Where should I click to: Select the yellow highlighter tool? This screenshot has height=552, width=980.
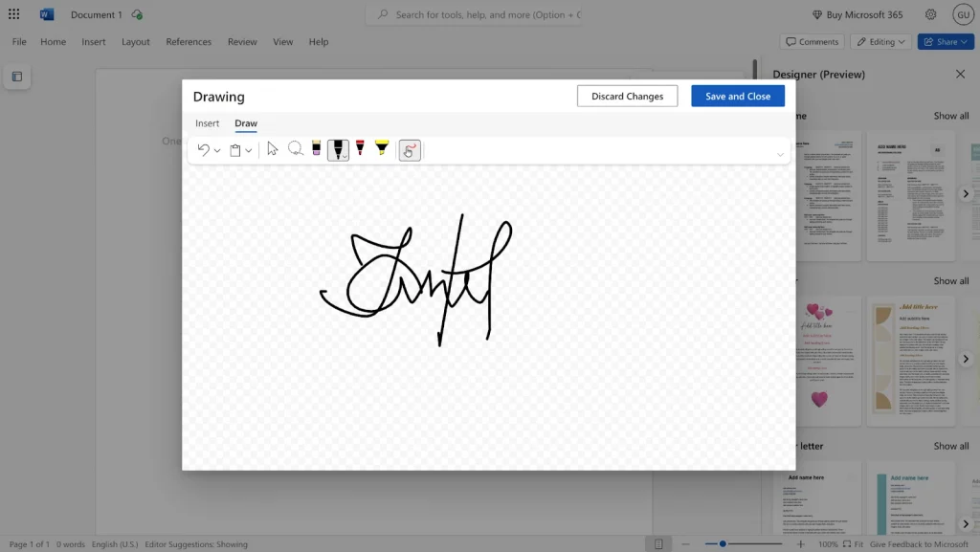pos(382,149)
